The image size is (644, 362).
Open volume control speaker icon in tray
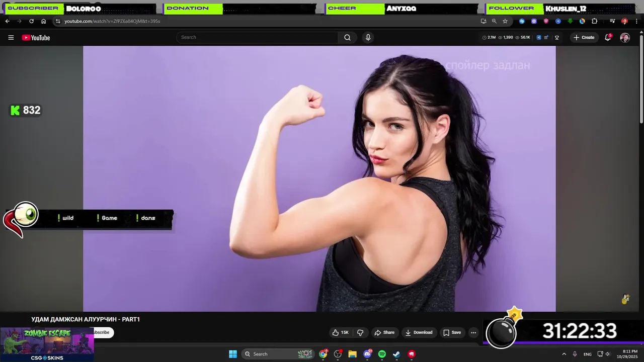coord(607,354)
